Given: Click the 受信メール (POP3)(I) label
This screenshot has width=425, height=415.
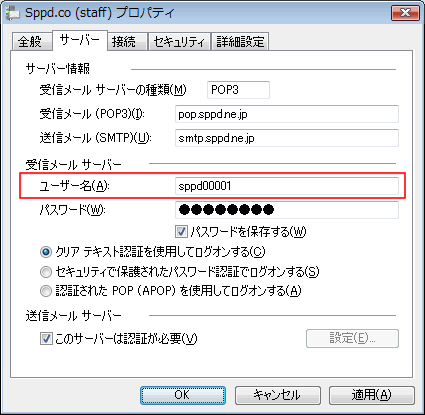Looking at the screenshot, I should pos(92,114).
